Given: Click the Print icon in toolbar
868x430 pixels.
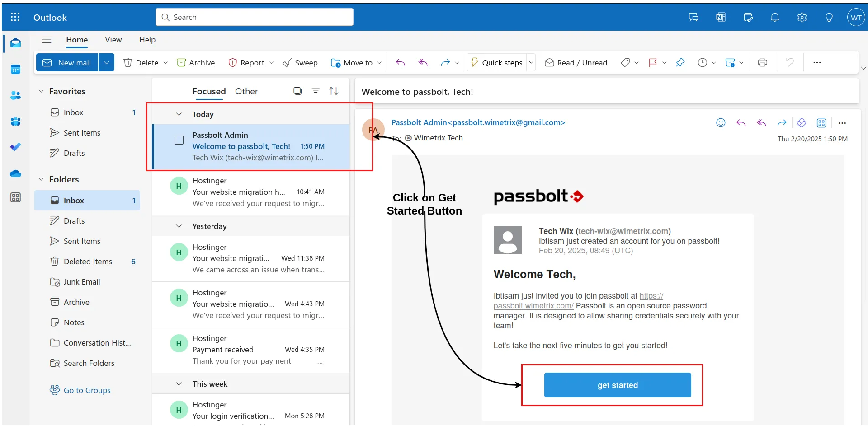Looking at the screenshot, I should point(762,63).
